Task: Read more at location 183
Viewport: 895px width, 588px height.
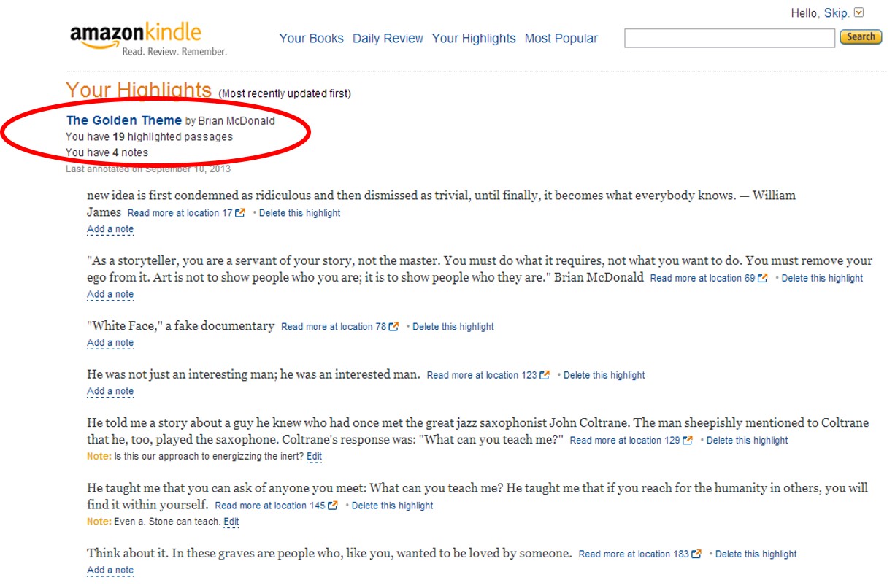Action: coord(633,554)
